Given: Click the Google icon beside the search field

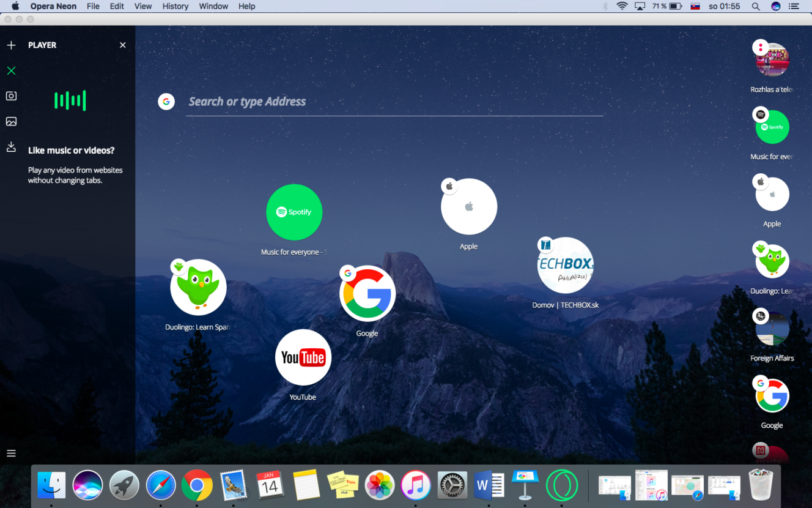Looking at the screenshot, I should [166, 102].
